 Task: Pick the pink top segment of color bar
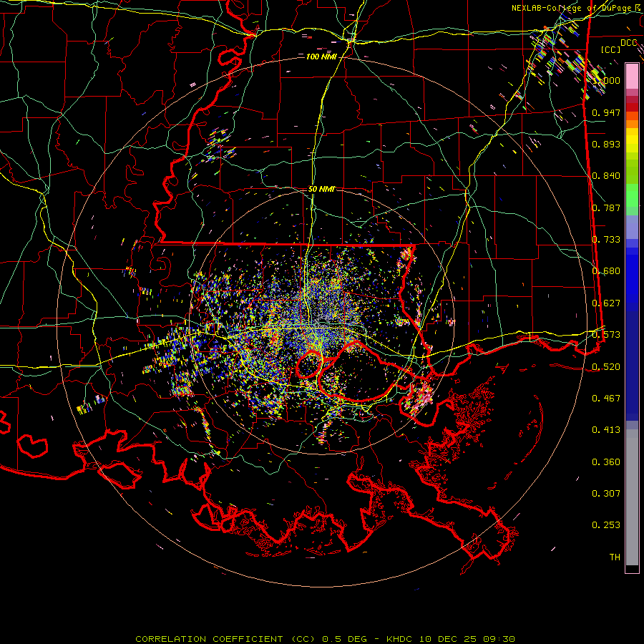[x=632, y=76]
